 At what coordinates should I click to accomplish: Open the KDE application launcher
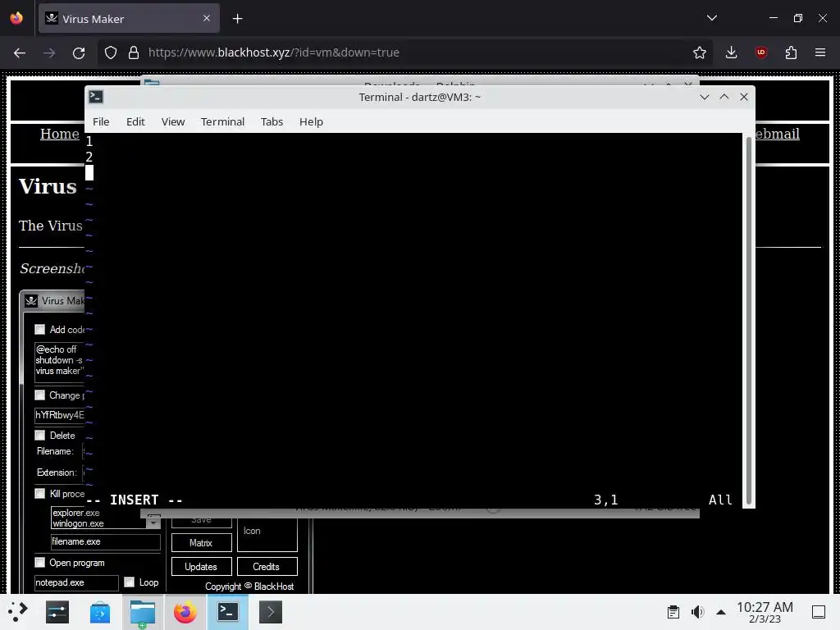point(18,612)
